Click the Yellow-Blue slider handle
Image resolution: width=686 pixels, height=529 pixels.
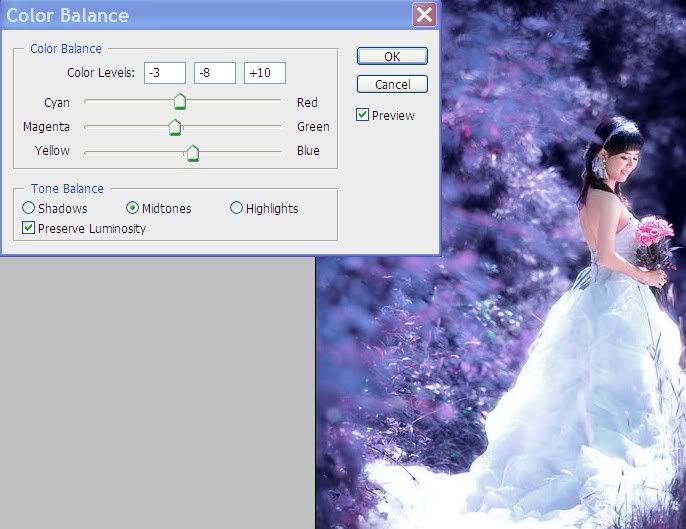click(x=193, y=152)
